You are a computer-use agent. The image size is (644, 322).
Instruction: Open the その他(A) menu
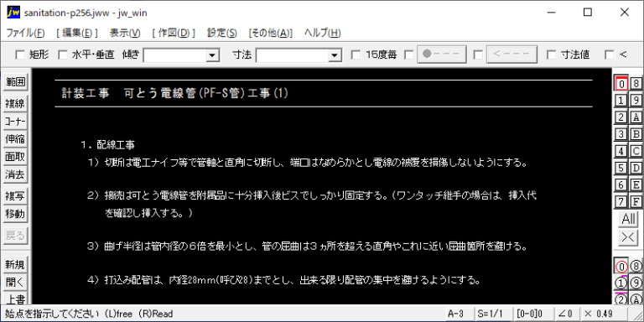click(x=270, y=34)
